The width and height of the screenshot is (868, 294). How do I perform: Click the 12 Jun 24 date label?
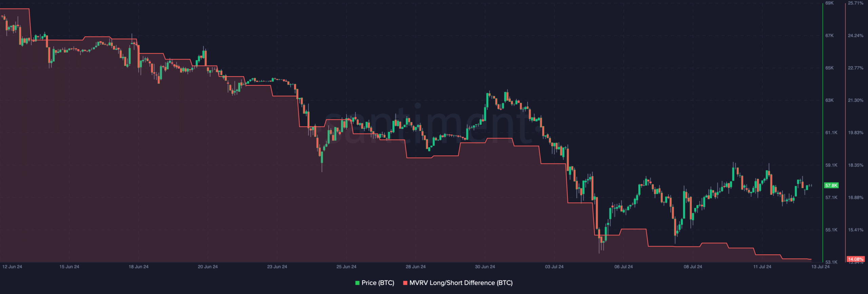12,267
